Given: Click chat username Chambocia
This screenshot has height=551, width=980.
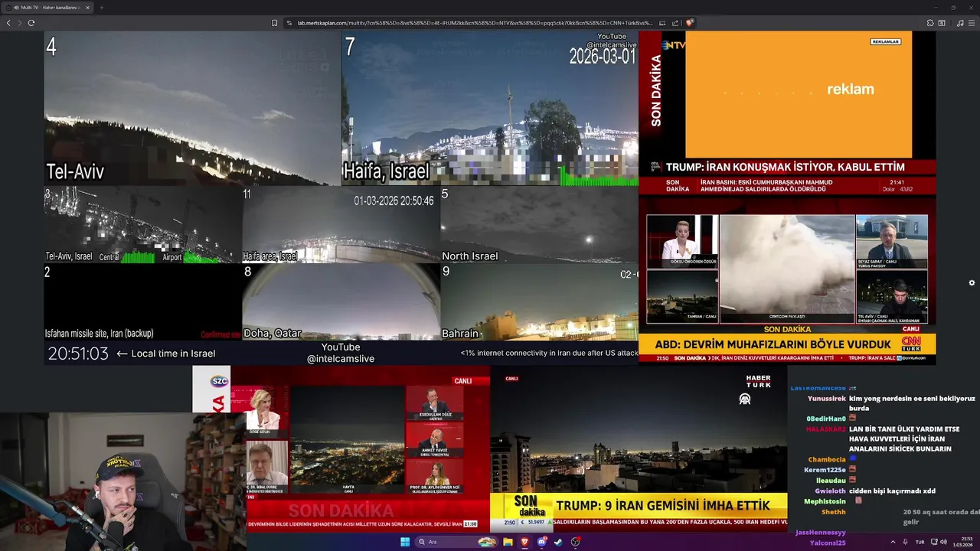Looking at the screenshot, I should (x=827, y=460).
